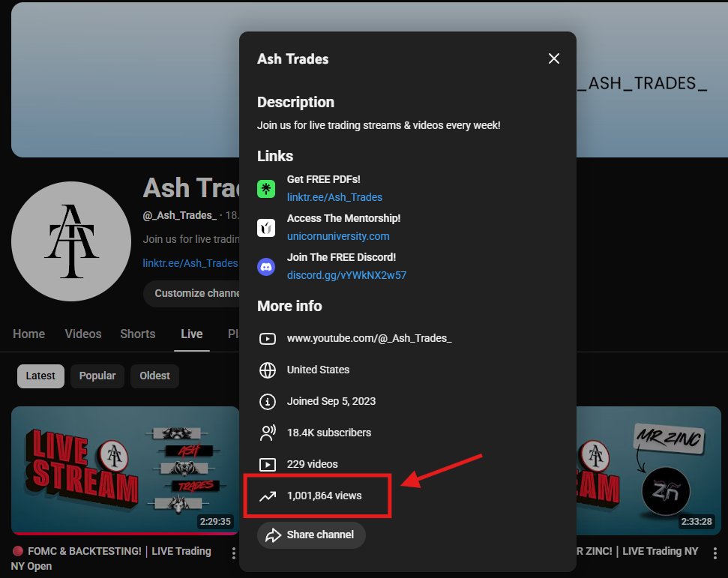
Task: Open the FOMC & BACKTESTING stream thumbnail
Action: 125,470
